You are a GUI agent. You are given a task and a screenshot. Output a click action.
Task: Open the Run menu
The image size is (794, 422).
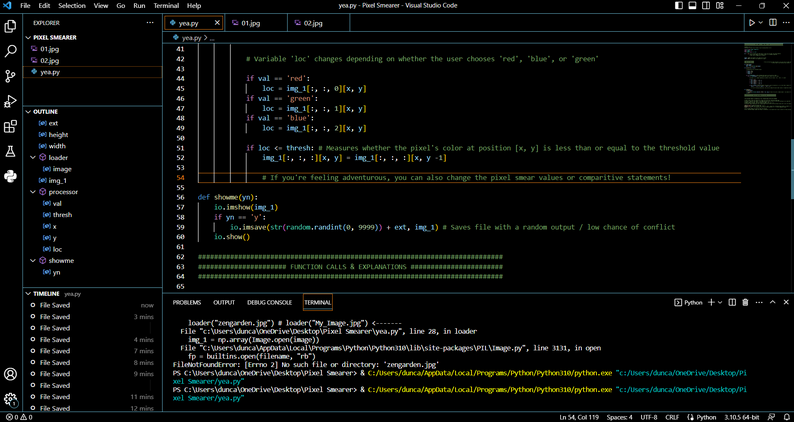[x=139, y=6]
